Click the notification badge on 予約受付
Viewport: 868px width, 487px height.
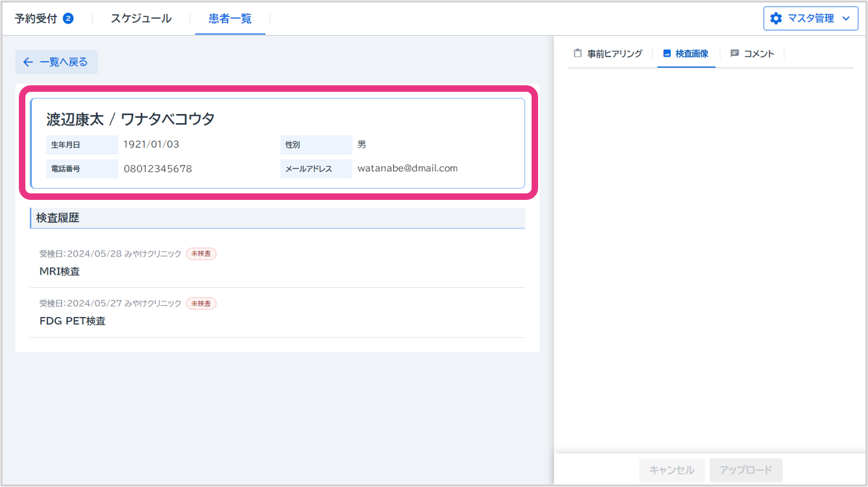click(x=68, y=18)
